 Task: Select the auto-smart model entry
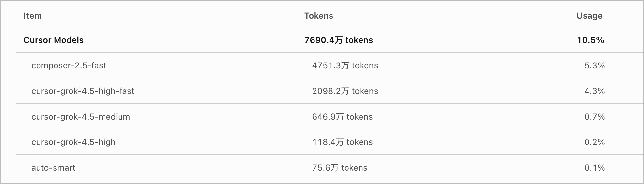pos(53,168)
